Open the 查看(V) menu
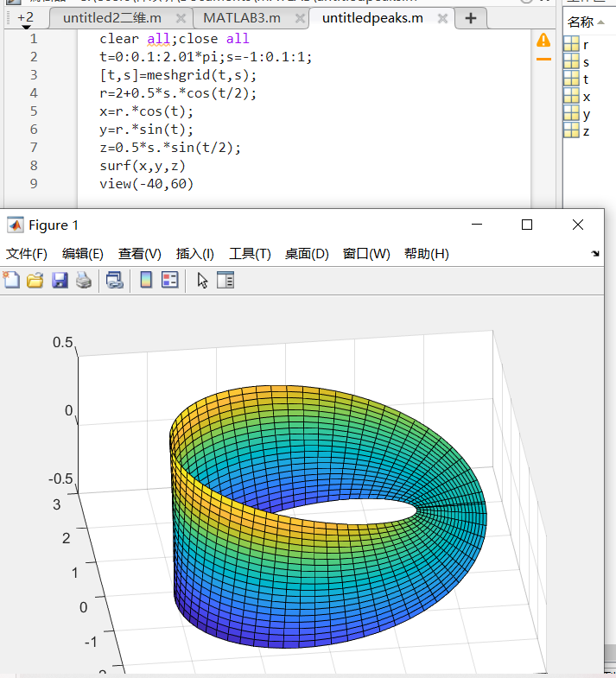This screenshot has width=616, height=678. coord(140,254)
